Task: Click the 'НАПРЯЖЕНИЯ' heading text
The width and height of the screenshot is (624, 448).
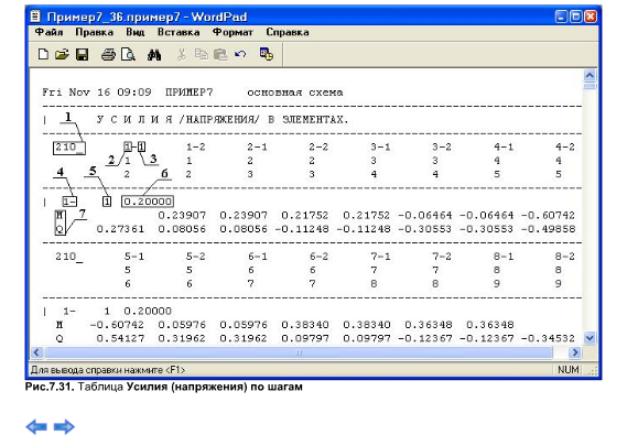Action: coord(221,119)
